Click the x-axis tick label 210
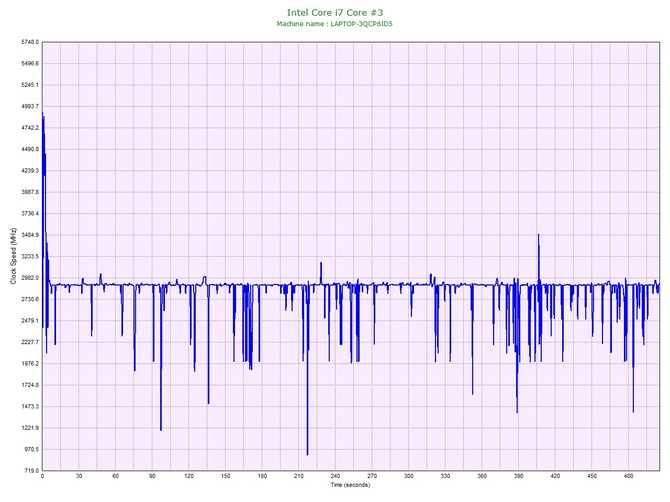 tap(299, 476)
